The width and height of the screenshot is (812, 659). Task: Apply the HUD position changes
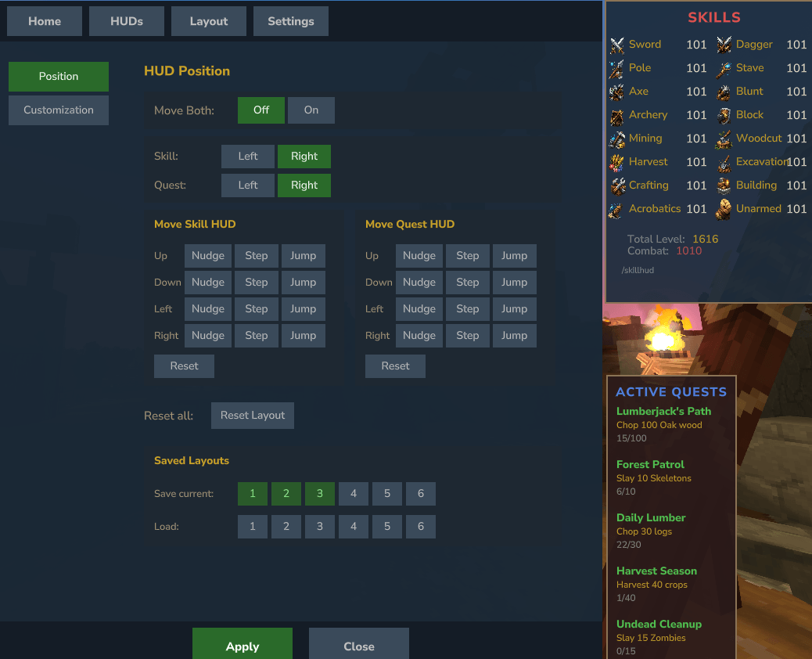(243, 644)
